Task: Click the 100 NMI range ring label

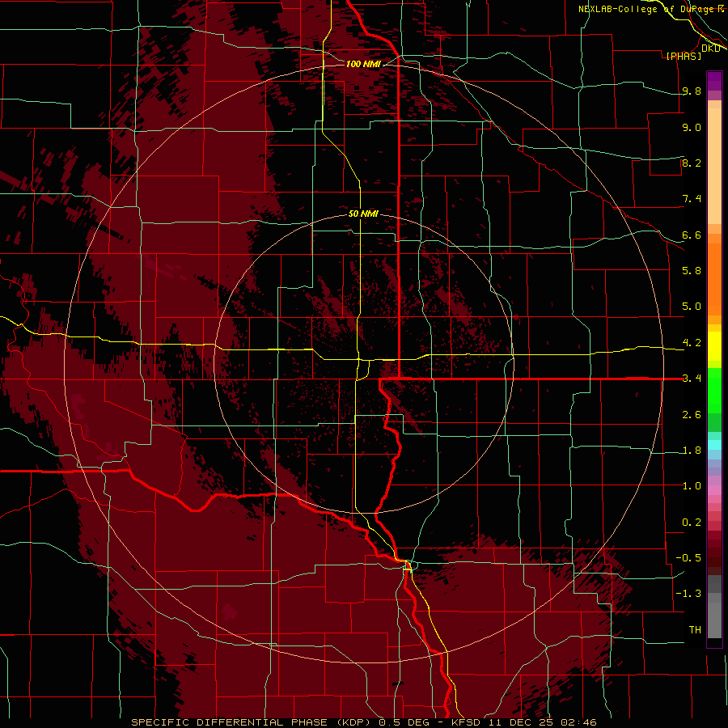Action: 363,64
